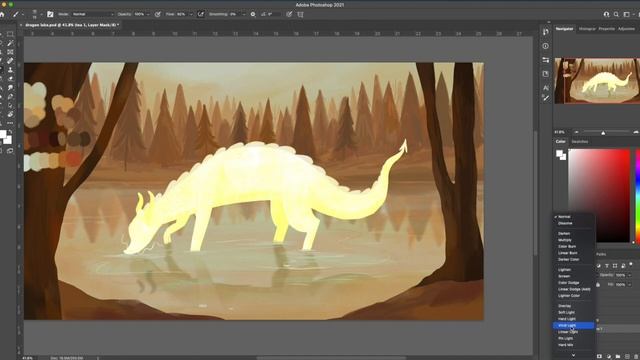Open the brush settings panel toggle icon

(x=50, y=14)
